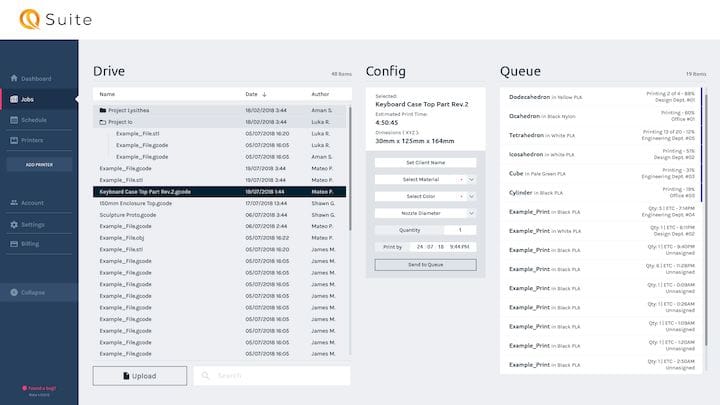Open the Nozzle Diameter dropdown

(471, 213)
